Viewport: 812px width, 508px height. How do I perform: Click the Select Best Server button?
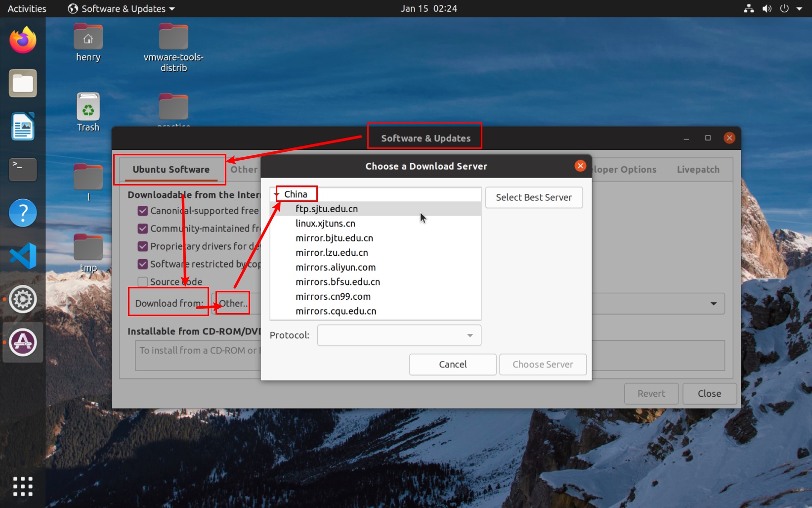pyautogui.click(x=534, y=197)
